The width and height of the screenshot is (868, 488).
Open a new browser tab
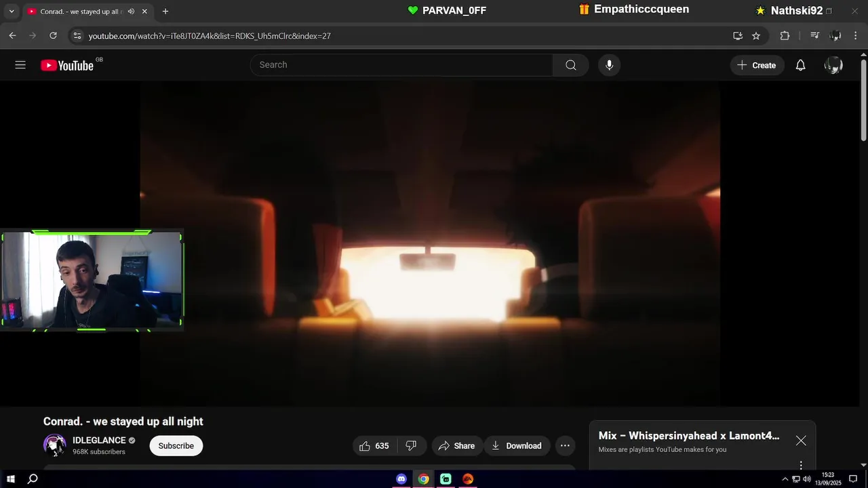pos(165,12)
